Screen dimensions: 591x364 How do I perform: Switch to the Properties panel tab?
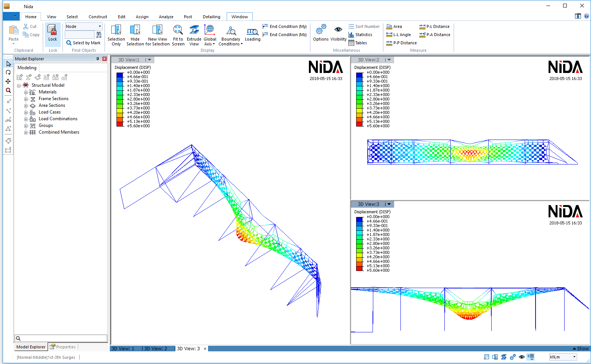63,347
